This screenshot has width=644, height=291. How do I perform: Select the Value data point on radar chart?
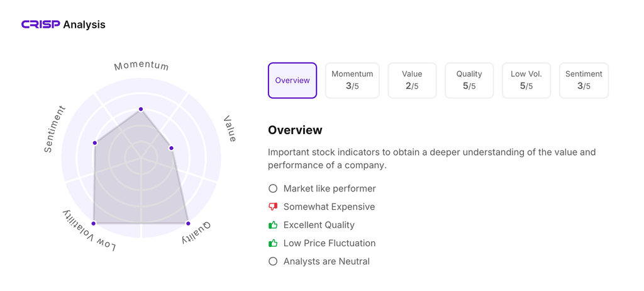point(171,148)
